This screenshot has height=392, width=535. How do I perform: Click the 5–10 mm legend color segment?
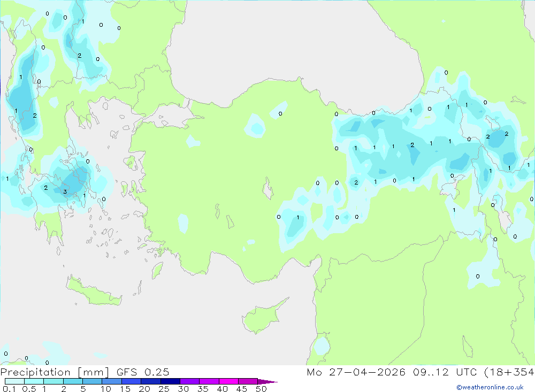(93, 381)
